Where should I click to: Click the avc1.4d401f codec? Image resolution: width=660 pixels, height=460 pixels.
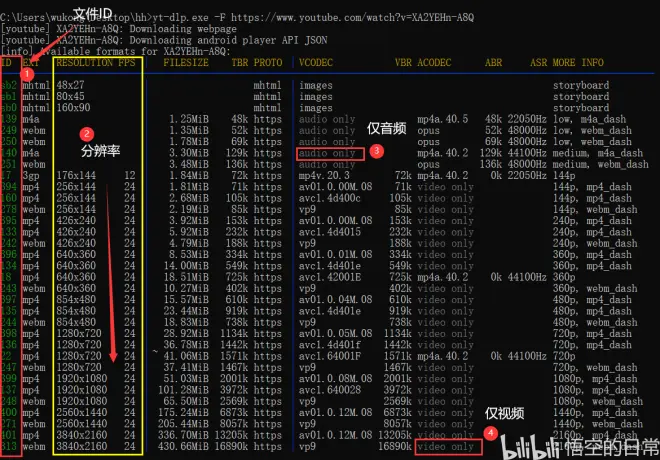[330, 345]
